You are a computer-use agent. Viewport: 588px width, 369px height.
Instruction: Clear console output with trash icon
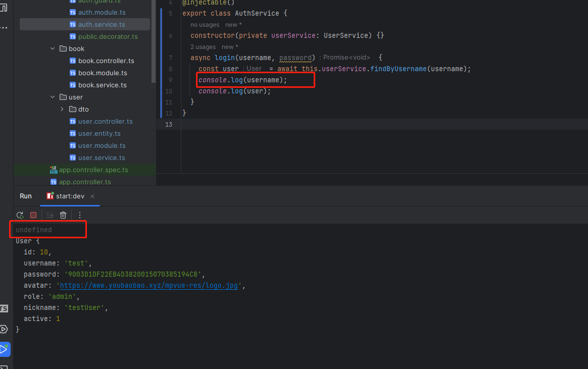pyautogui.click(x=63, y=215)
